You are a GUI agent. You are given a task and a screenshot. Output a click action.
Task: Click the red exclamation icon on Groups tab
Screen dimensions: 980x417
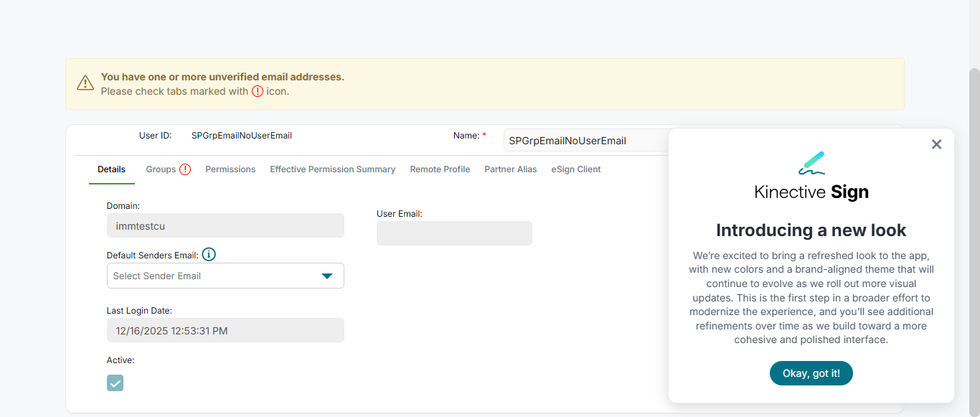coord(185,169)
